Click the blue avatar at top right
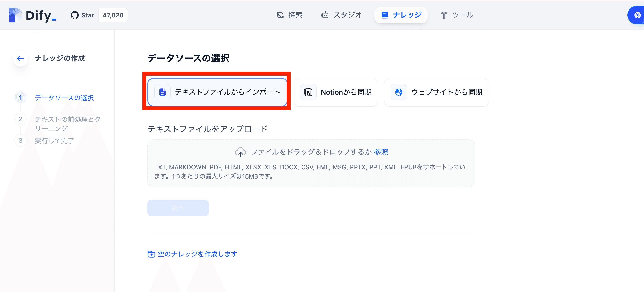Screen dimensions: 644x292 [x=637, y=15]
